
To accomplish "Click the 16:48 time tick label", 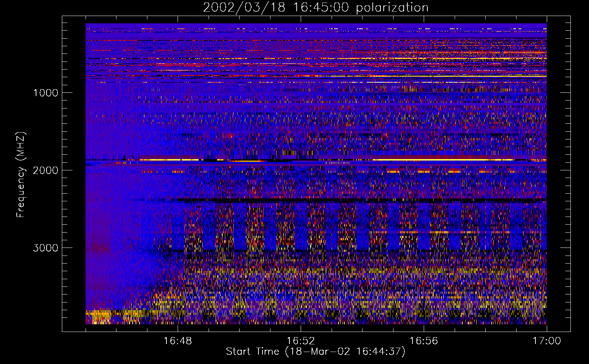I will tap(178, 341).
